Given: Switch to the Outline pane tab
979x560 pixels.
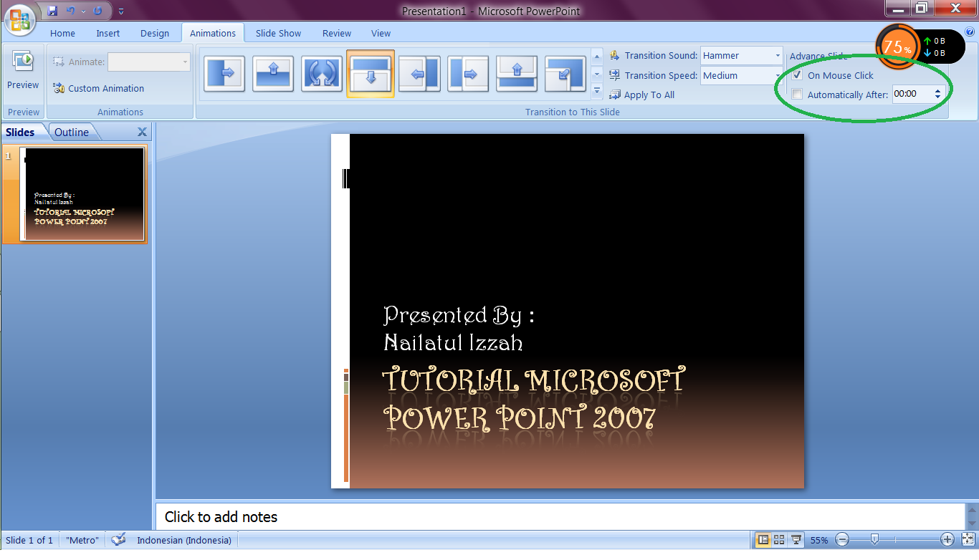Looking at the screenshot, I should click(72, 132).
